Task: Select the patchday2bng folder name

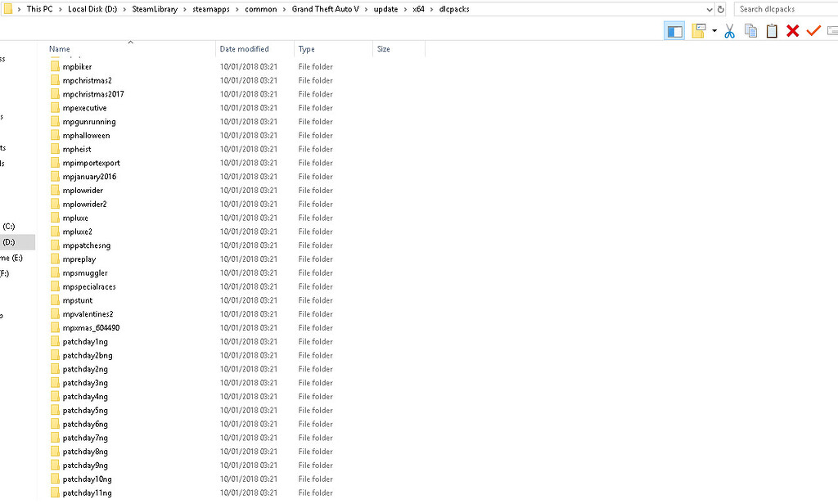Action: [x=88, y=355]
